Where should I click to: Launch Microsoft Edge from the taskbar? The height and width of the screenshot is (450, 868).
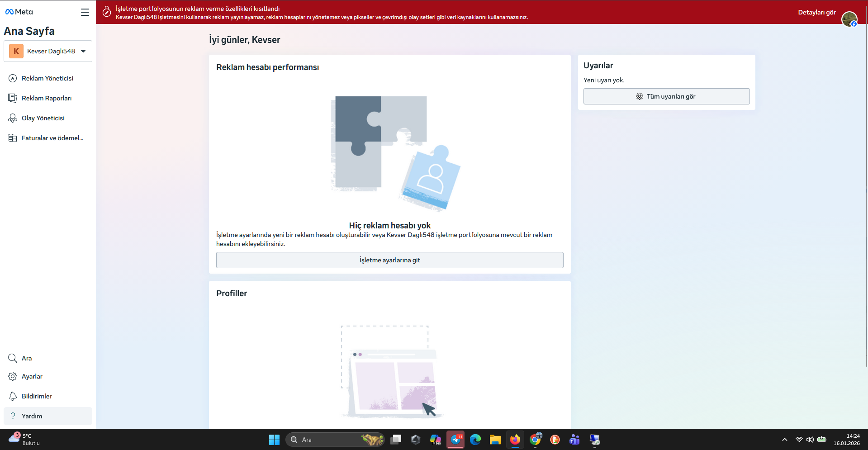click(x=475, y=440)
